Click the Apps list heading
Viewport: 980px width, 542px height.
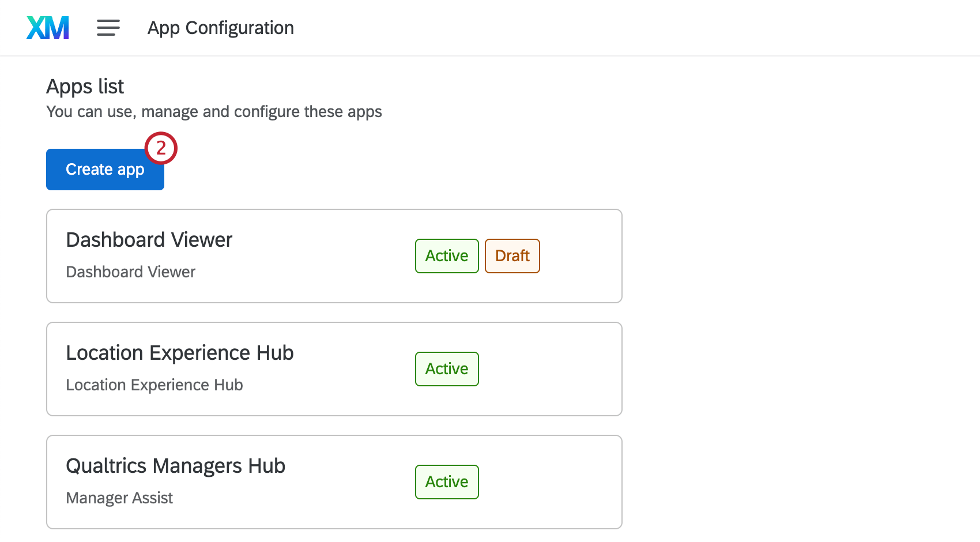pos(85,86)
